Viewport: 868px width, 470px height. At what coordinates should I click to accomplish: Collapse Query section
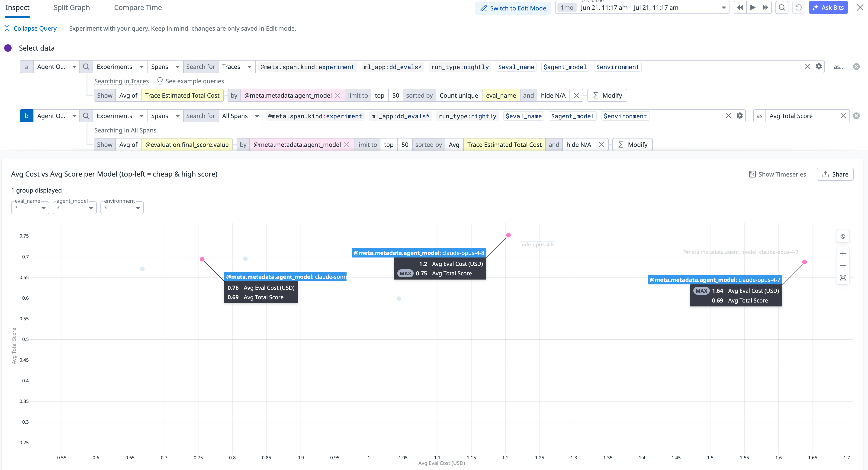click(x=31, y=28)
